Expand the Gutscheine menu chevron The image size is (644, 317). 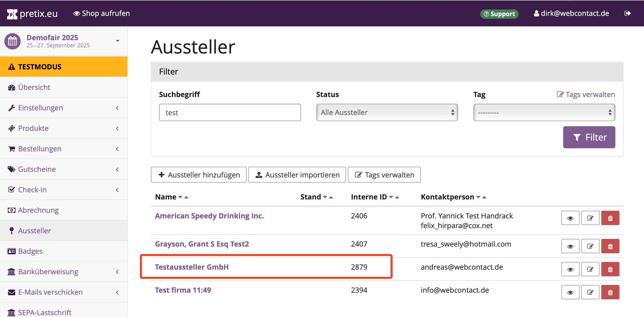pyautogui.click(x=117, y=169)
